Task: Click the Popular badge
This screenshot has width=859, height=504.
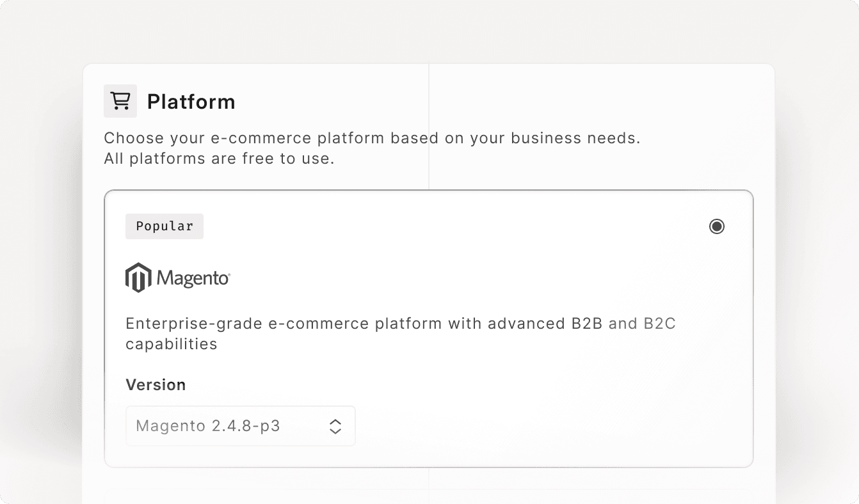Action: point(165,226)
